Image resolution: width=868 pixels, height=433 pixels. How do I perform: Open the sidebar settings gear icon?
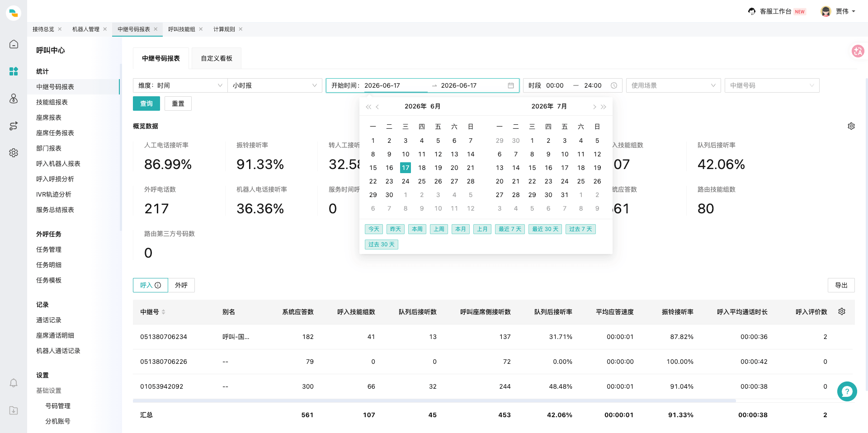pos(14,153)
